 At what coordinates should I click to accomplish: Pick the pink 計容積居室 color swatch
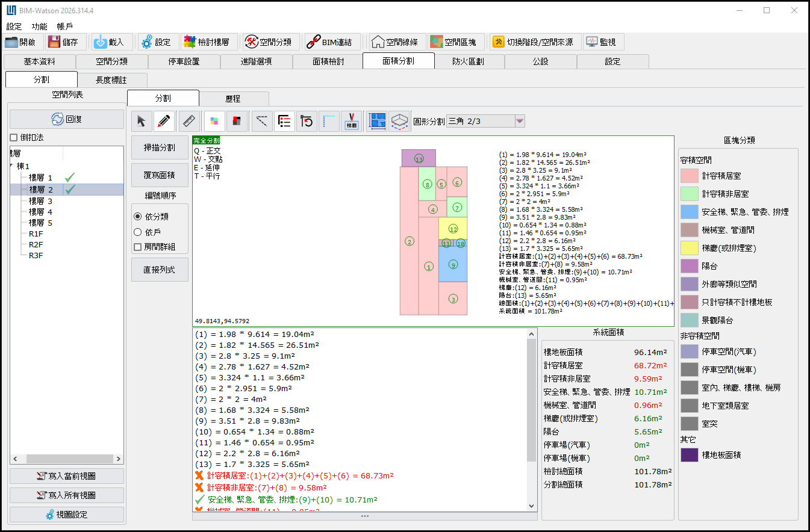coord(689,176)
